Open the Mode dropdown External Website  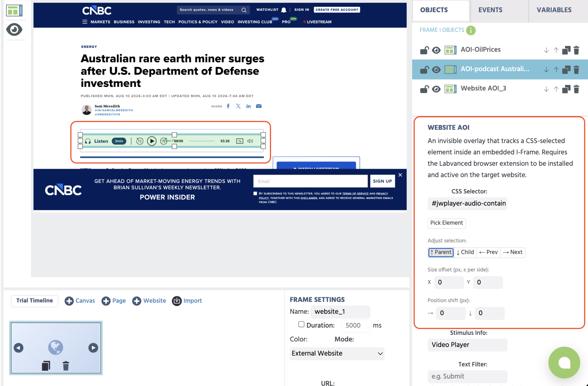point(337,354)
